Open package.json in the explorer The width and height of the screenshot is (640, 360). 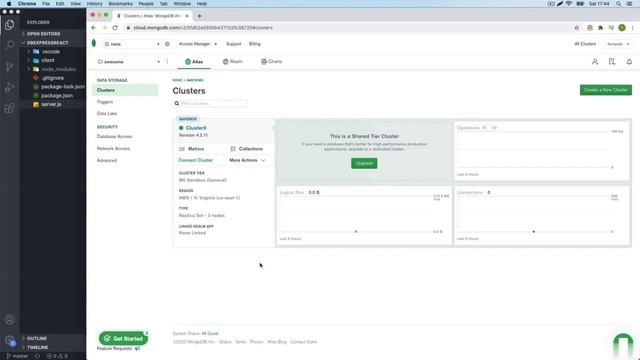(x=57, y=96)
